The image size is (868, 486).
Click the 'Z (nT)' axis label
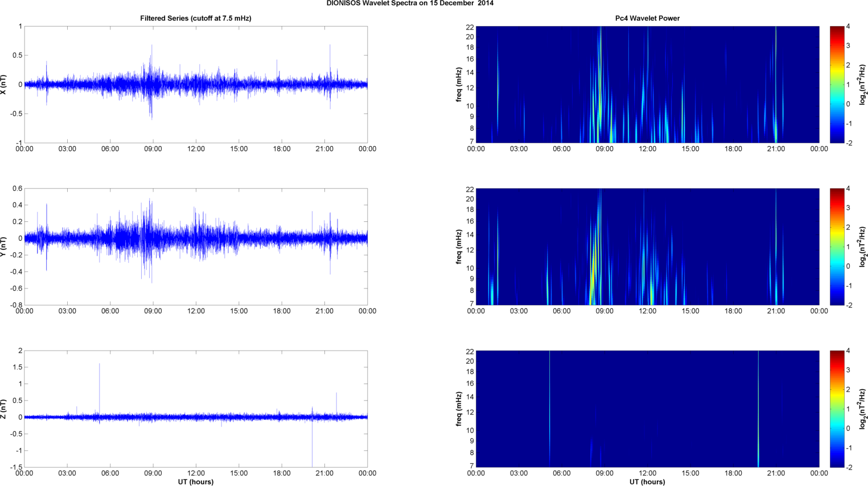coord(4,409)
